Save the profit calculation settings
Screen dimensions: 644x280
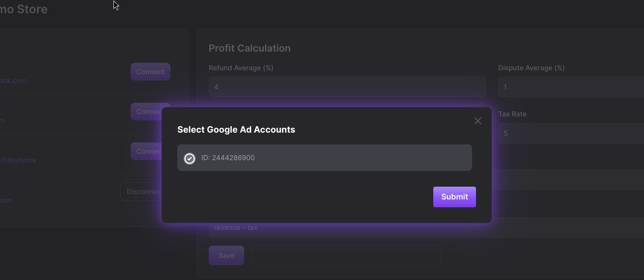[x=226, y=255]
